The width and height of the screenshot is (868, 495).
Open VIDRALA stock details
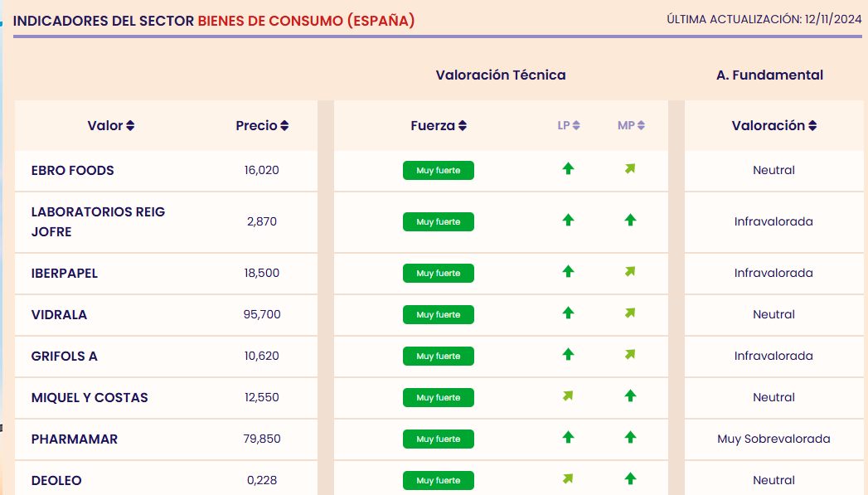point(59,315)
